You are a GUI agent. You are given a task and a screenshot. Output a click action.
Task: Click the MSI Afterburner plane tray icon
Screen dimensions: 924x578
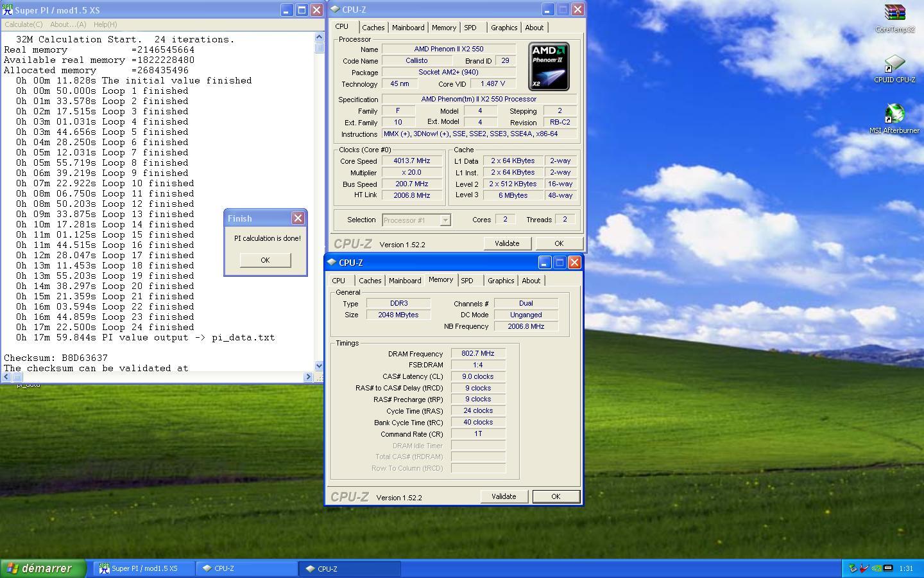[864, 568]
